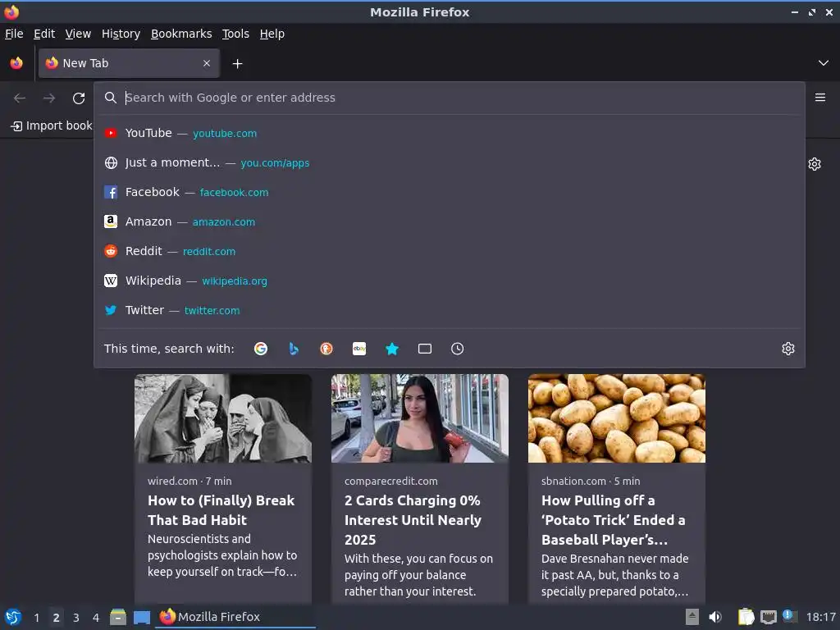Image resolution: width=840 pixels, height=630 pixels.
Task: Select the you.com/apps suggestion
Action: coord(449,162)
